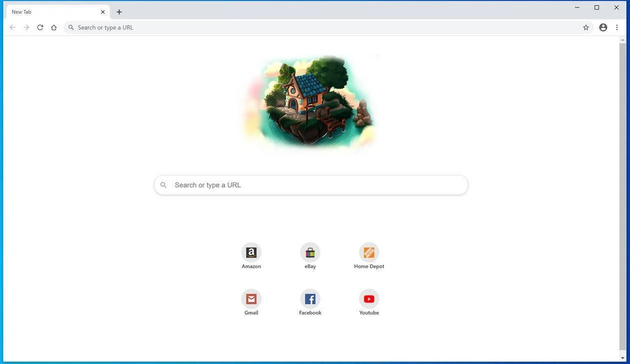Close the browser window

click(x=616, y=7)
